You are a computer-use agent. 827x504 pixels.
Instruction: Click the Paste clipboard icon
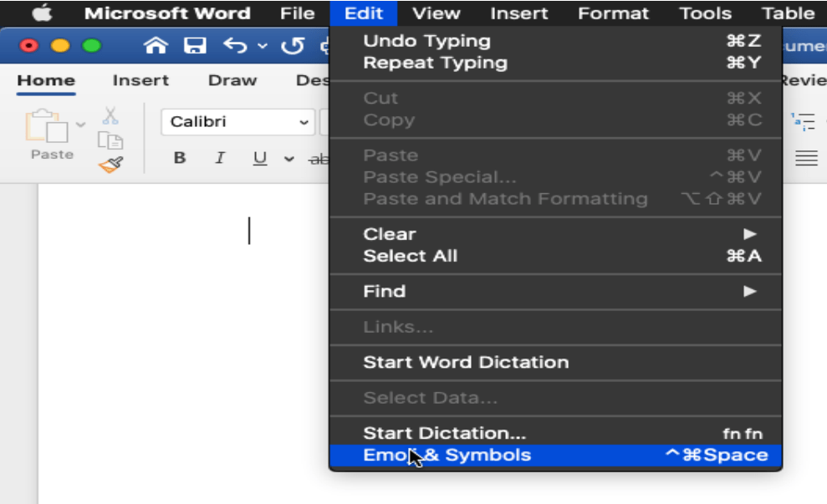point(47,126)
